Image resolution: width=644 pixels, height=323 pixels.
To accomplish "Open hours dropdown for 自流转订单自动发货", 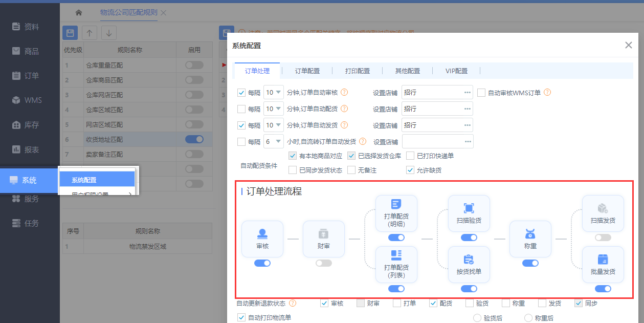I will [x=273, y=142].
